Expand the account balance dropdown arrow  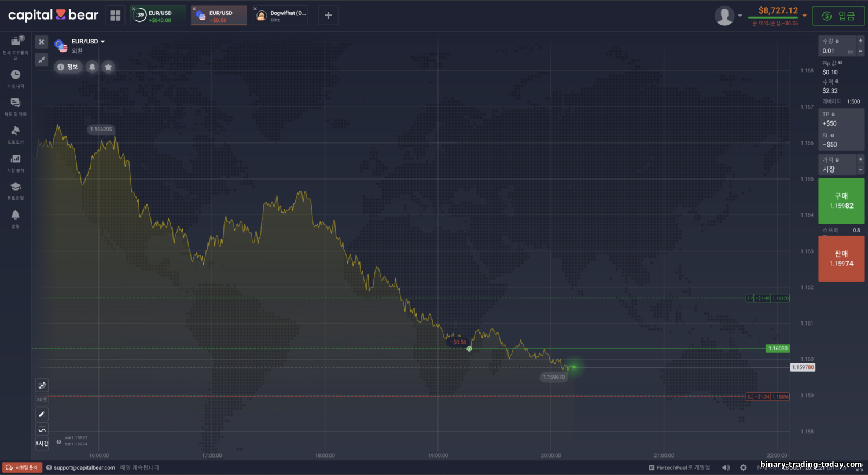(804, 16)
